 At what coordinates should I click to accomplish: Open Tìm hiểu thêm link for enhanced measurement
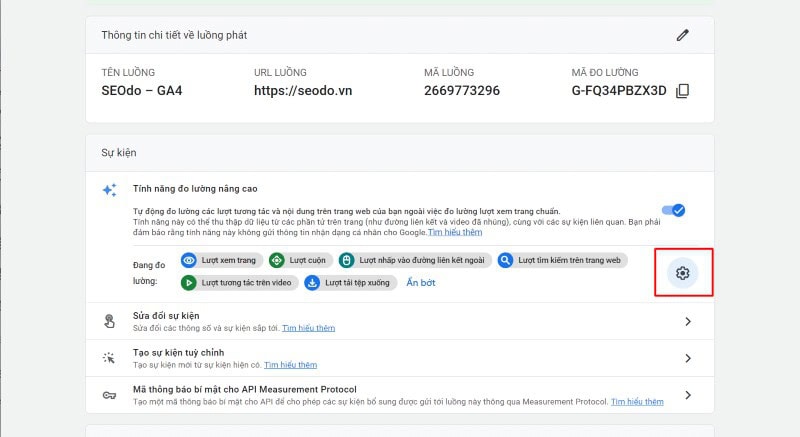click(x=455, y=232)
